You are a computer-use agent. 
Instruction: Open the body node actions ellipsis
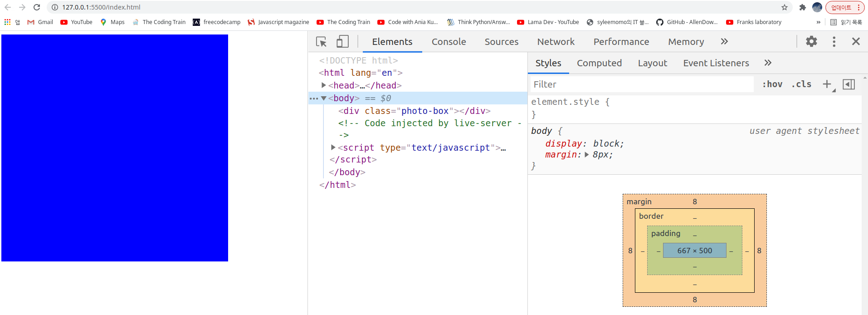[x=313, y=98]
